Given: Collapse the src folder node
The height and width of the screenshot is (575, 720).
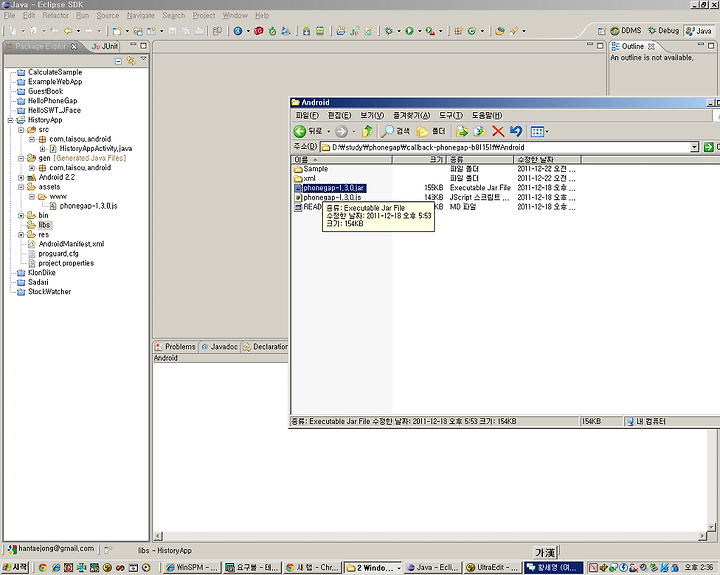Looking at the screenshot, I should tap(21, 130).
